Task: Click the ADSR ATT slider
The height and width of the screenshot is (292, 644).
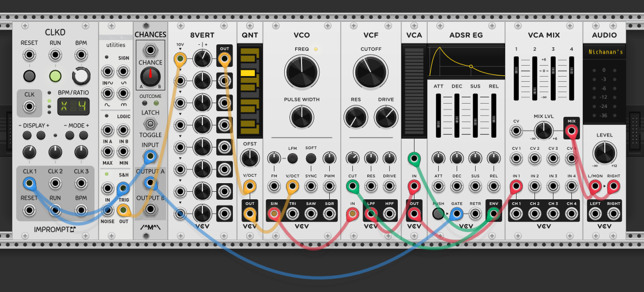Action: 438,116
